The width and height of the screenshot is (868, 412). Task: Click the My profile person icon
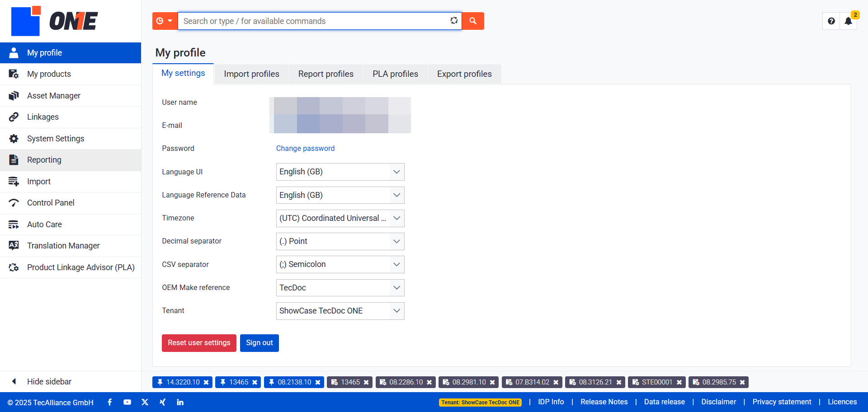14,53
